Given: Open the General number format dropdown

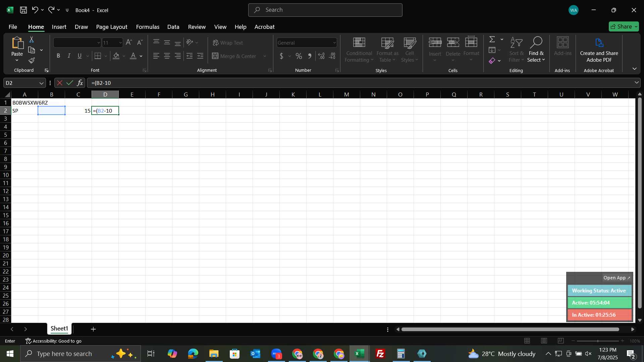Looking at the screenshot, I should 334,43.
